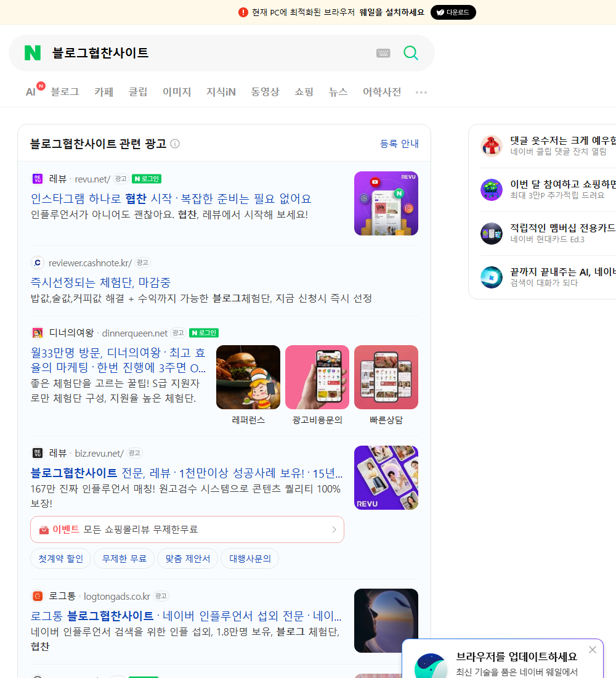Click the dark card icon for 멤버십 전용카드

point(492,234)
